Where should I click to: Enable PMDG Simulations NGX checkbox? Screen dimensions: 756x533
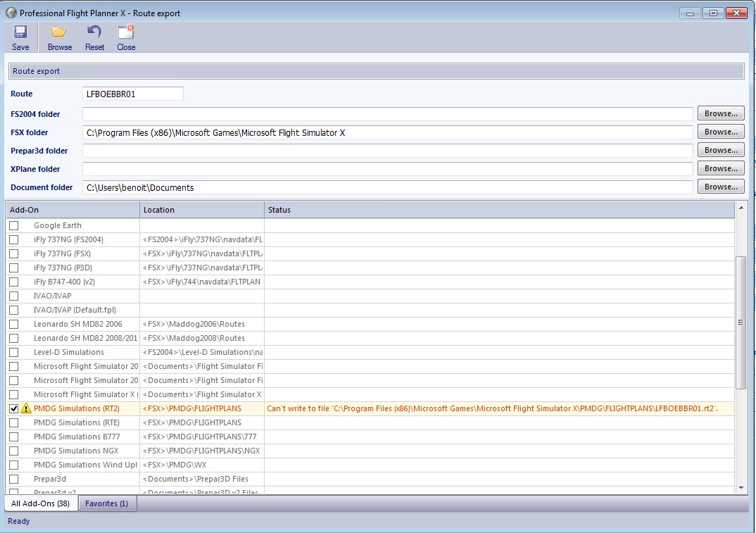click(x=14, y=451)
